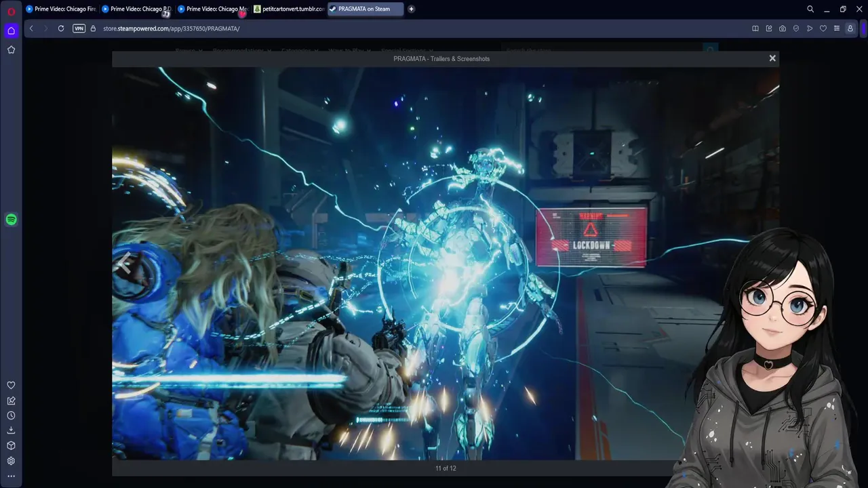Show previous screenshot arrow
Image resolution: width=868 pixels, height=488 pixels.
(x=123, y=264)
